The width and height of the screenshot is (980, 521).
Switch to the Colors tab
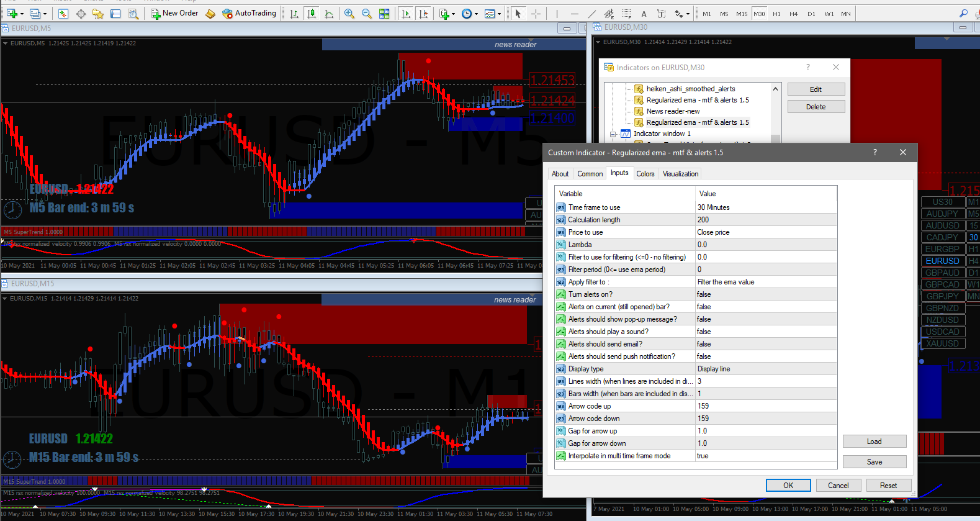(x=645, y=174)
